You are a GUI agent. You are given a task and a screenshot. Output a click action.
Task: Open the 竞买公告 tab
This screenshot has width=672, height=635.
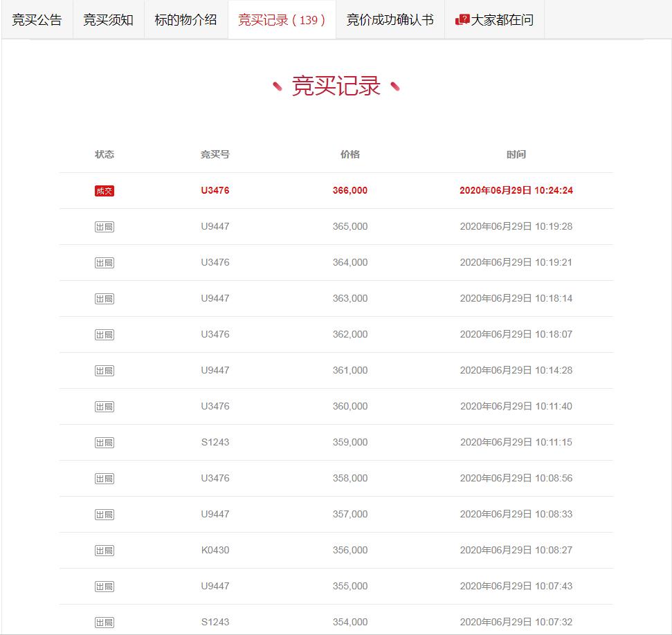(x=37, y=20)
